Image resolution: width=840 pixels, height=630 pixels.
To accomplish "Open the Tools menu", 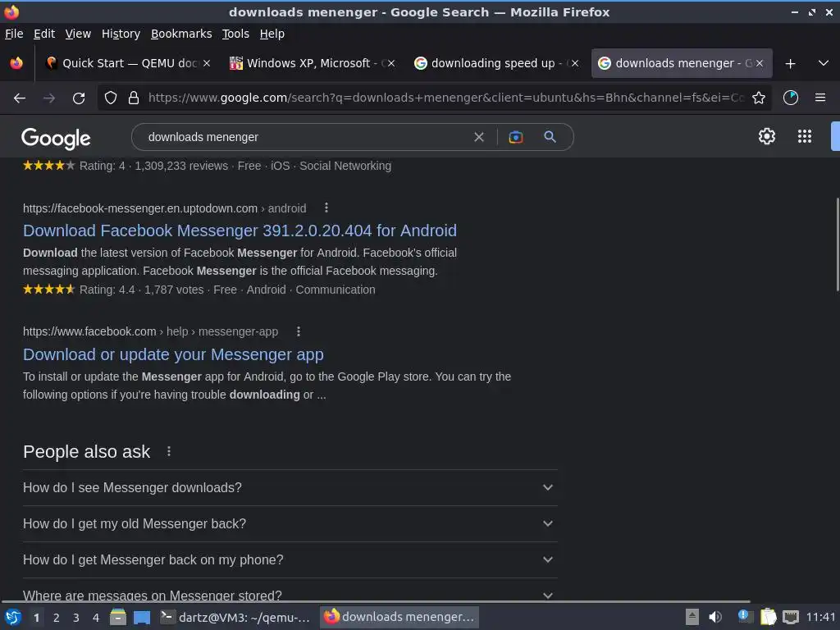I will (x=235, y=34).
